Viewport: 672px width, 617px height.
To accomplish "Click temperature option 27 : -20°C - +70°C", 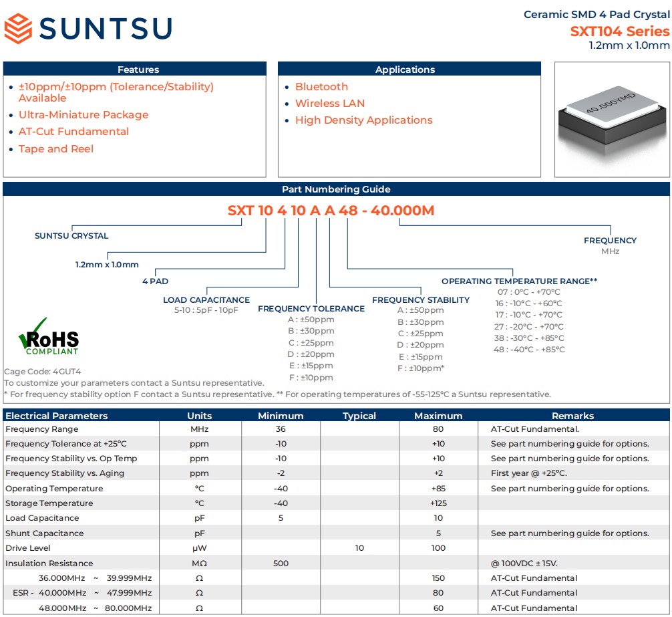I will pyautogui.click(x=529, y=327).
